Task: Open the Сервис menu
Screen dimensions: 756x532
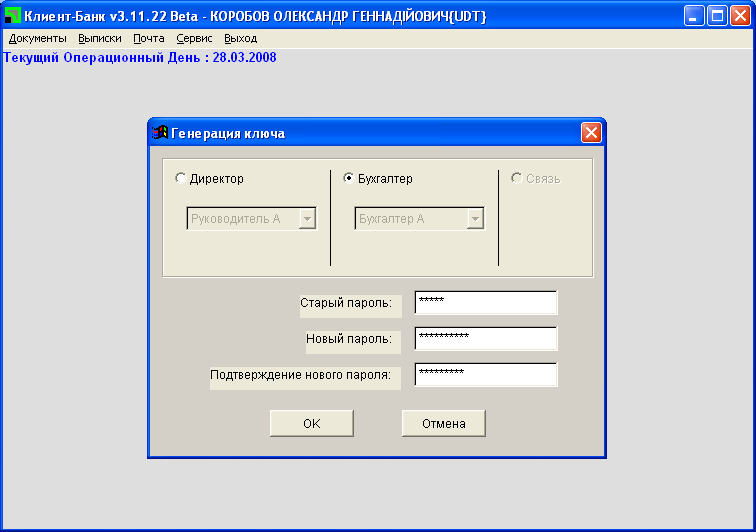Action: click(x=194, y=39)
